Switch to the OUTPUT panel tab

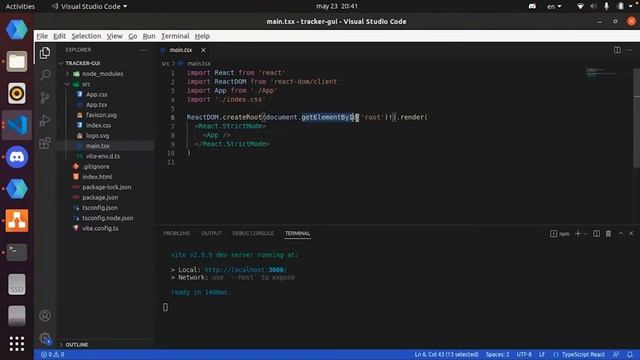click(211, 233)
